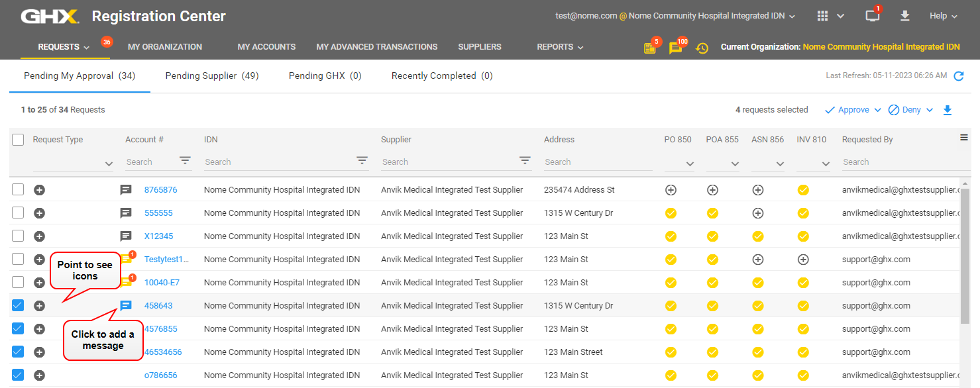The width and height of the screenshot is (980, 388).
Task: Expand the Request Type filter dropdown
Action: point(109,164)
